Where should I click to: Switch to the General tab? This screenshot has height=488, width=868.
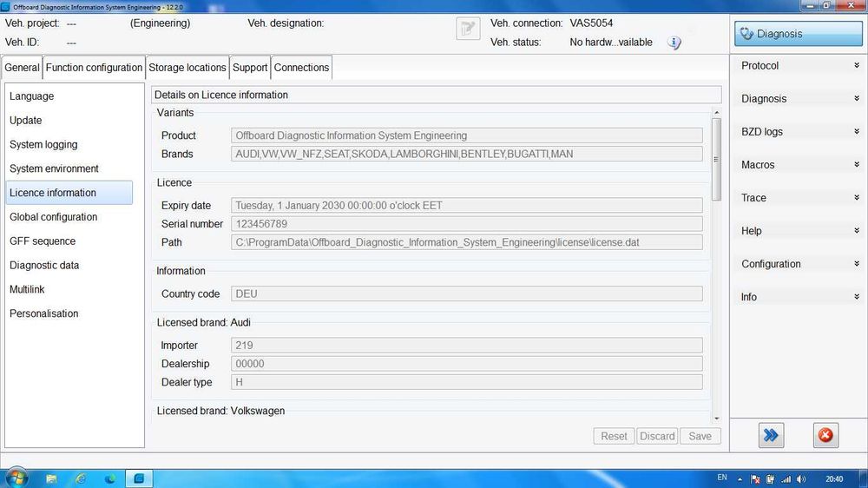(23, 68)
